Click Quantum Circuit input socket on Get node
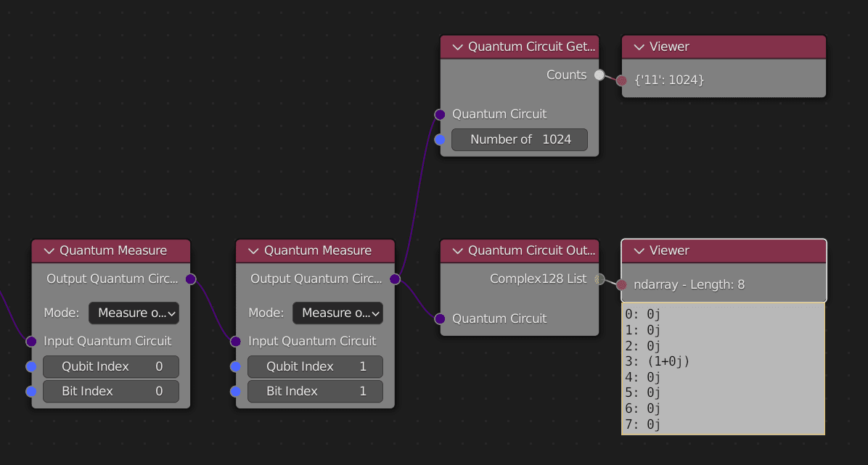868x465 pixels. point(440,115)
